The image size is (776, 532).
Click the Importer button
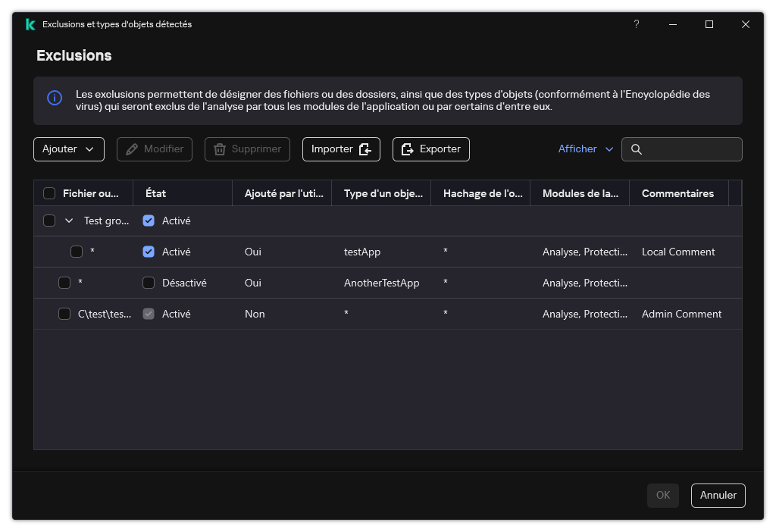[341, 149]
